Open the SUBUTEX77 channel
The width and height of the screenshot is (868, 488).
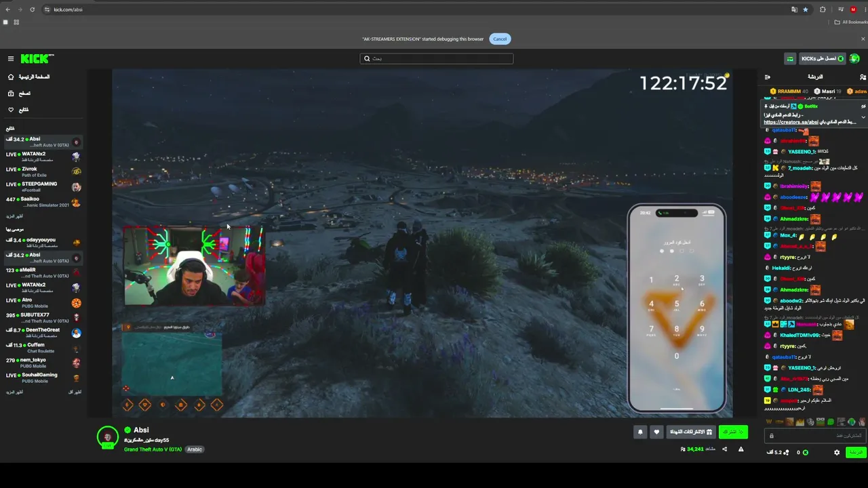pyautogui.click(x=43, y=317)
